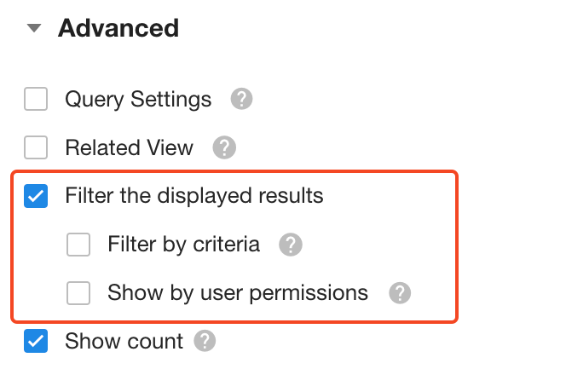Collapse the Advanced section triangle
This screenshot has width=566, height=392.
34,28
